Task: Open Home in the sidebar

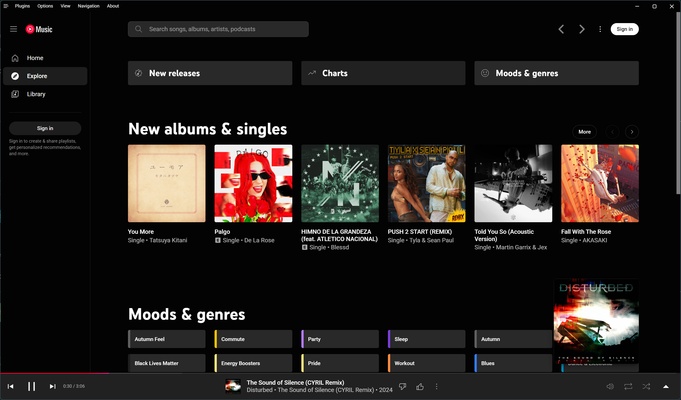Action: [x=45, y=58]
